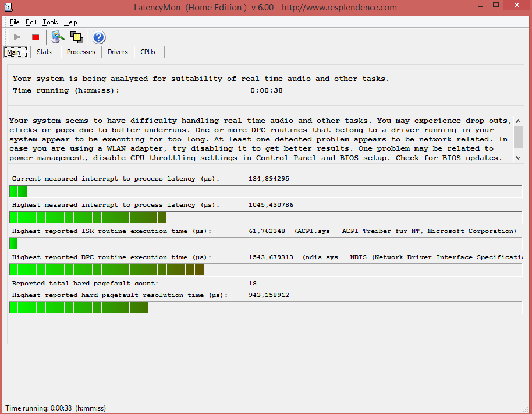Click the LatencyMon app icon in title bar
Screen dimensions: 532x414
point(8,7)
